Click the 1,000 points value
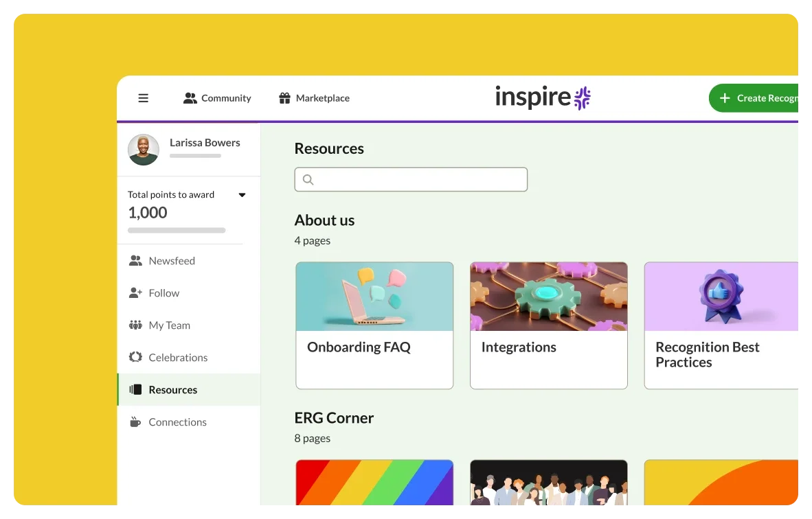The width and height of the screenshot is (812, 519). click(148, 213)
